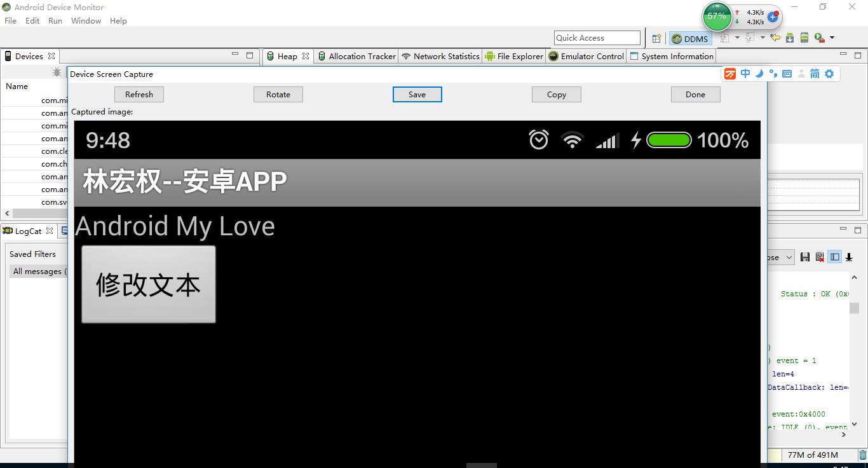Click the heap status 77M of 491M
Screen dimensions: 868x468
(x=813, y=455)
